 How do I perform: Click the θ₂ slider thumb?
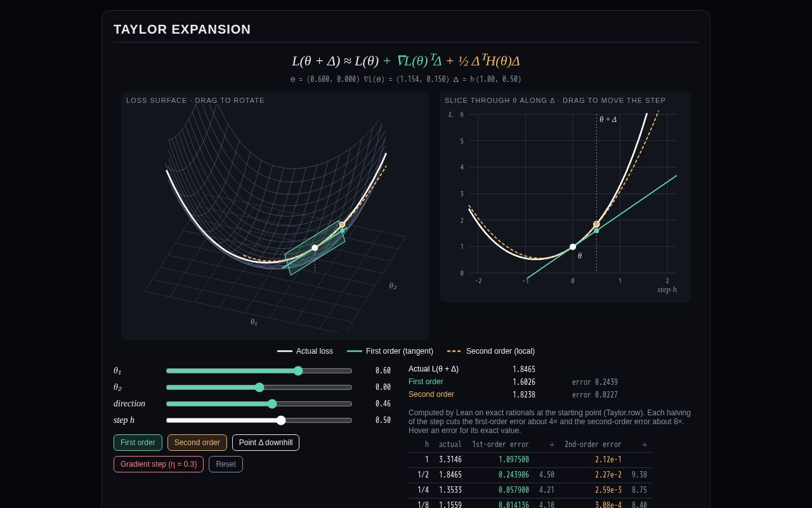coord(259,387)
